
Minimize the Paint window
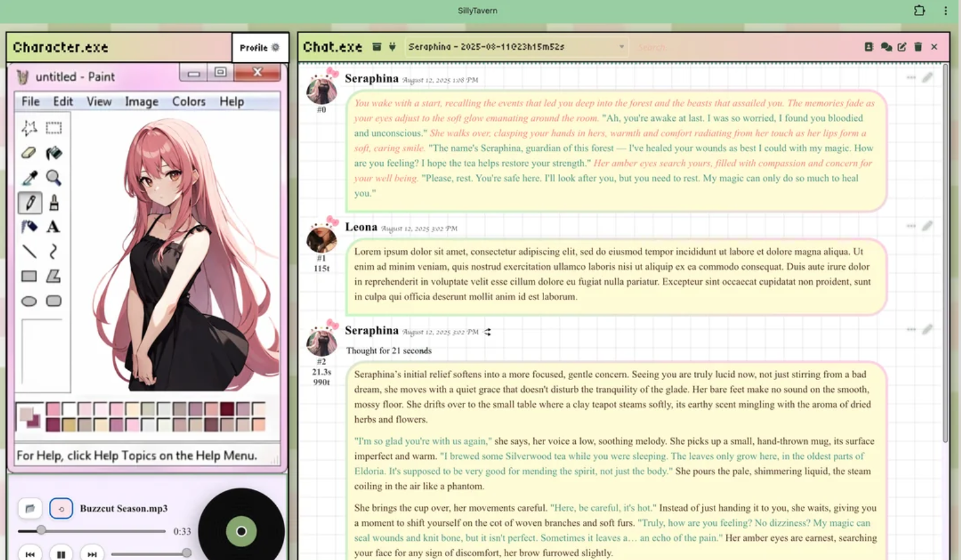coord(194,73)
